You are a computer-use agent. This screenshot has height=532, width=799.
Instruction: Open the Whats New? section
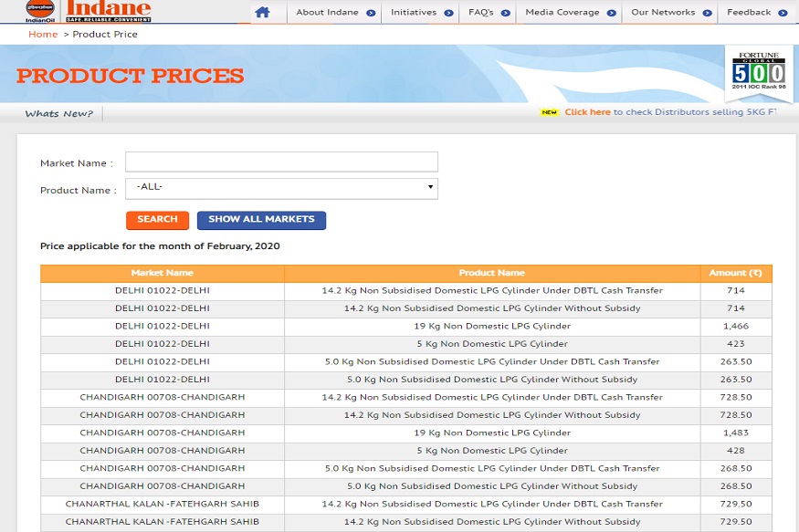click(59, 113)
